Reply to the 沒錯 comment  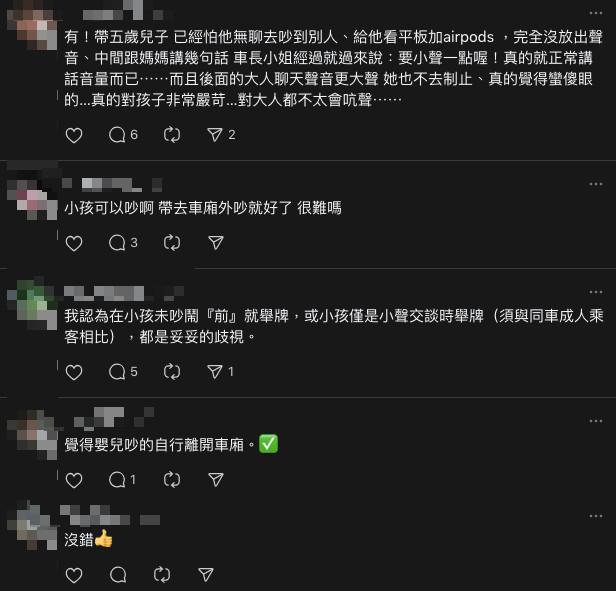pos(118,575)
